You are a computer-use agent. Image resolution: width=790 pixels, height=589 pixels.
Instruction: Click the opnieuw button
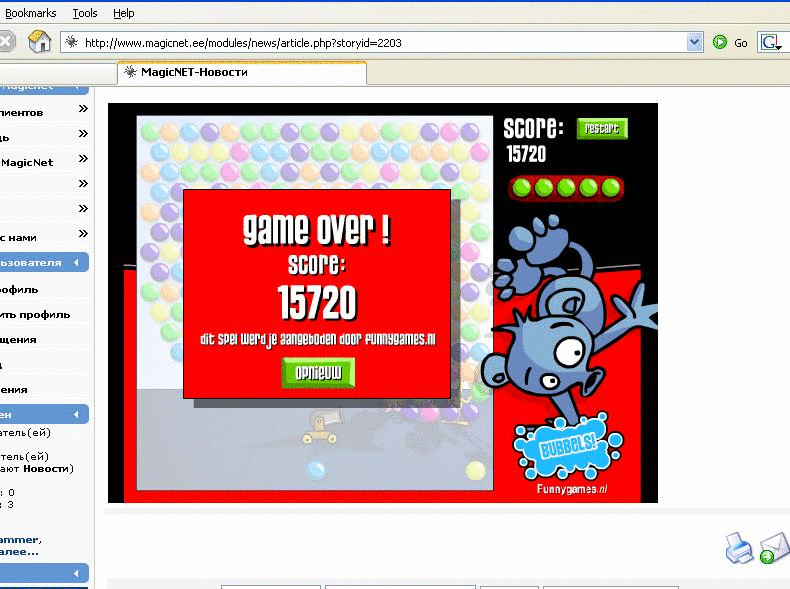click(x=318, y=373)
